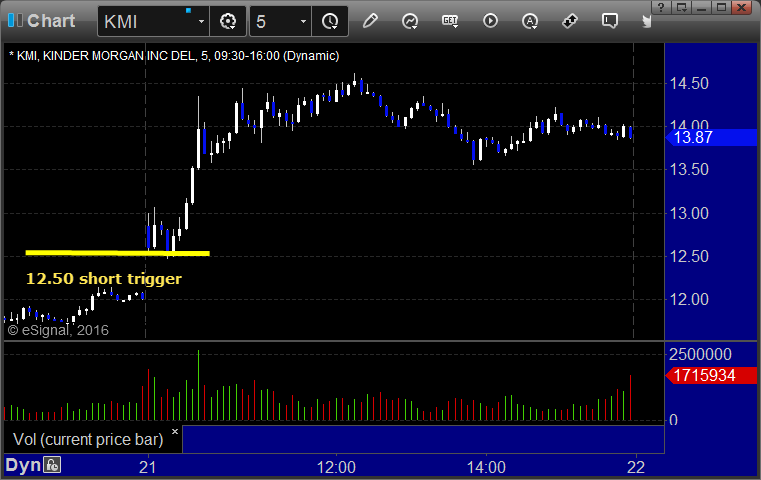
Task: Click the GET tools toolbar icon
Action: tap(450, 21)
